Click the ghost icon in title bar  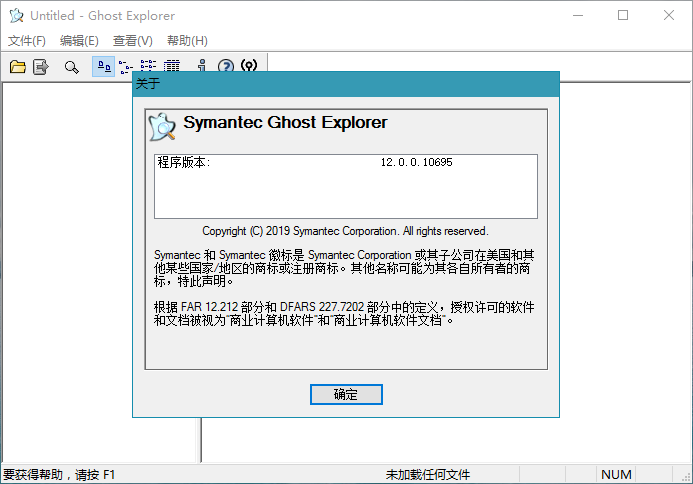pos(16,16)
